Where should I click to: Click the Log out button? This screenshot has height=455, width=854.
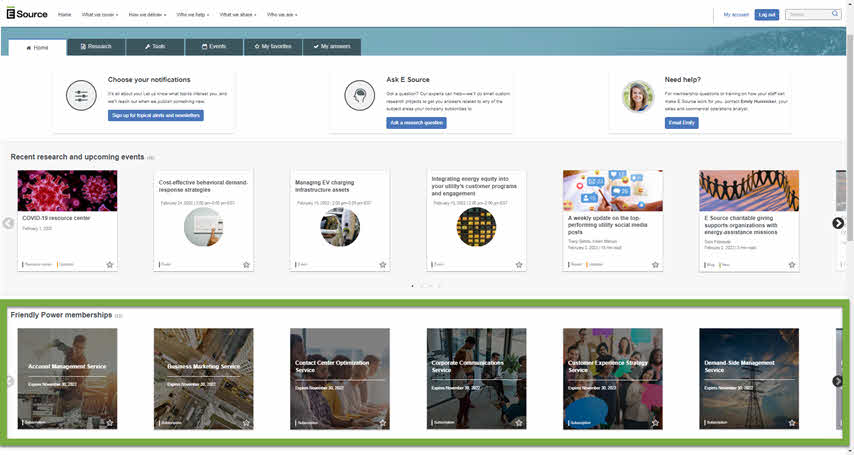pos(767,15)
